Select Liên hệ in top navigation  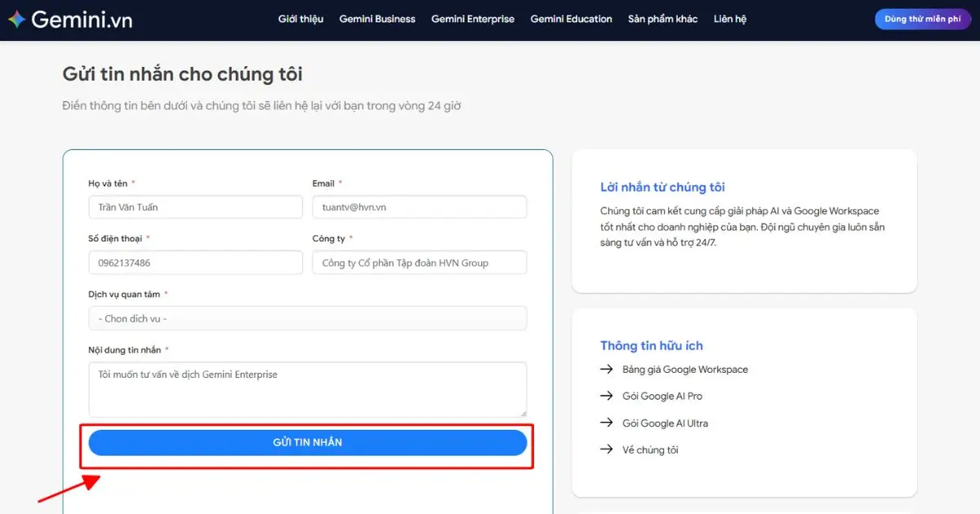730,19
